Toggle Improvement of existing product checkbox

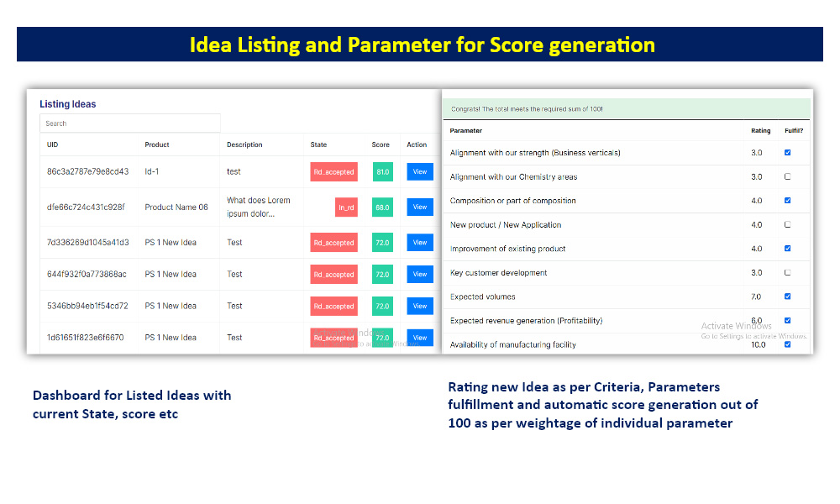click(788, 249)
